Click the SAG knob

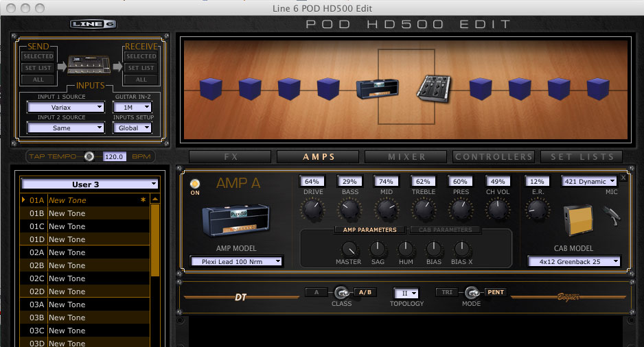[x=378, y=248]
